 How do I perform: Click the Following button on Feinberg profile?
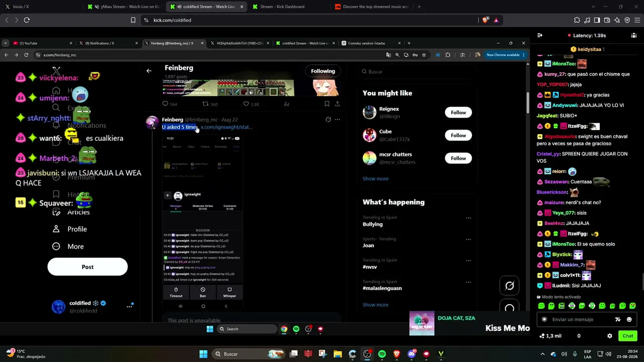coord(323,71)
